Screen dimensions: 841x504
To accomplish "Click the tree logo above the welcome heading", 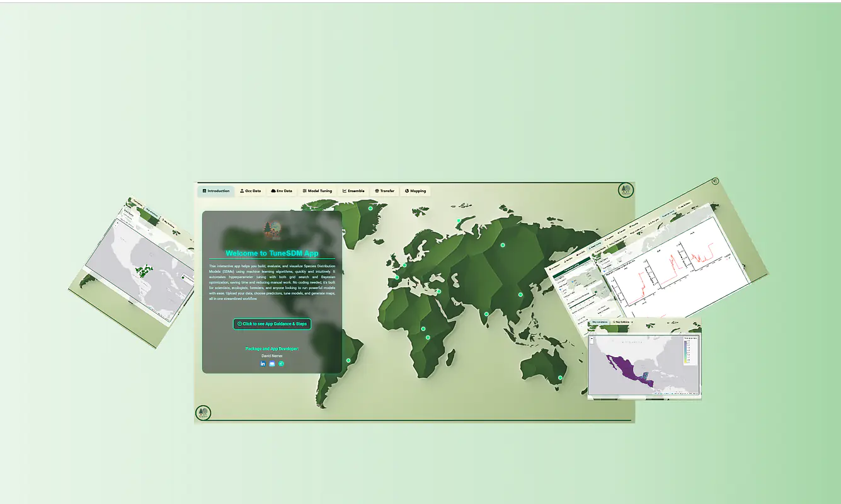I will click(x=272, y=230).
